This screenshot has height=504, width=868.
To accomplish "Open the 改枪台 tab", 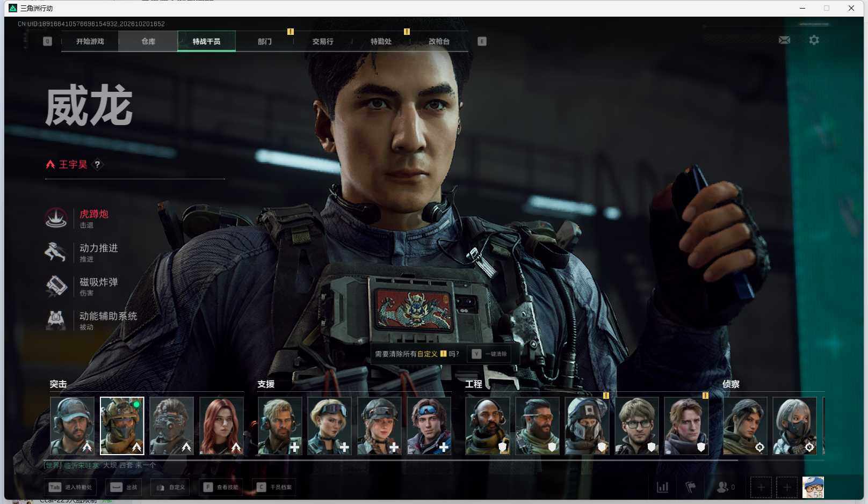I will [x=439, y=41].
